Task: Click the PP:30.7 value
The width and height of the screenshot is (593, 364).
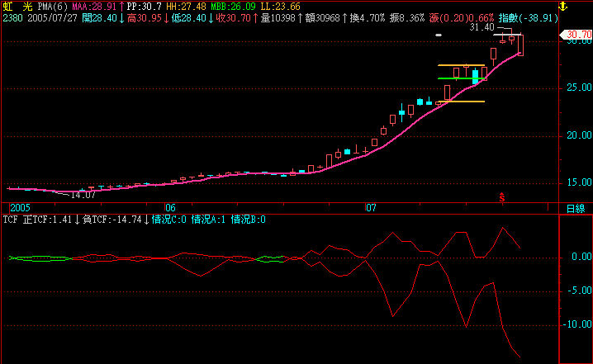Action: click(144, 7)
